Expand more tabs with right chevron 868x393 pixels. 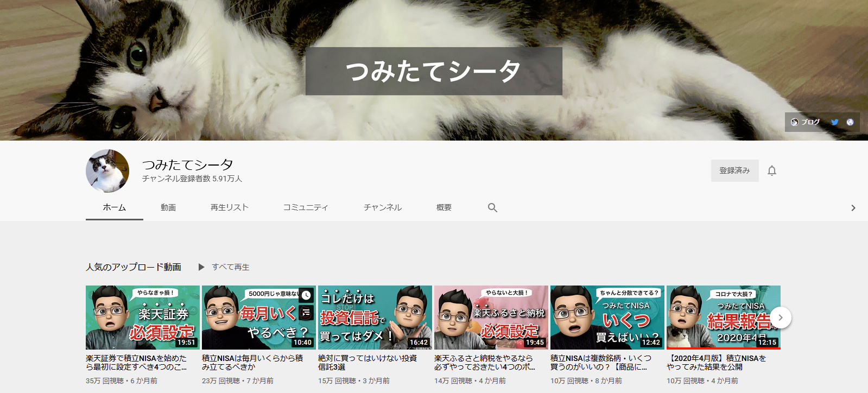tap(853, 208)
